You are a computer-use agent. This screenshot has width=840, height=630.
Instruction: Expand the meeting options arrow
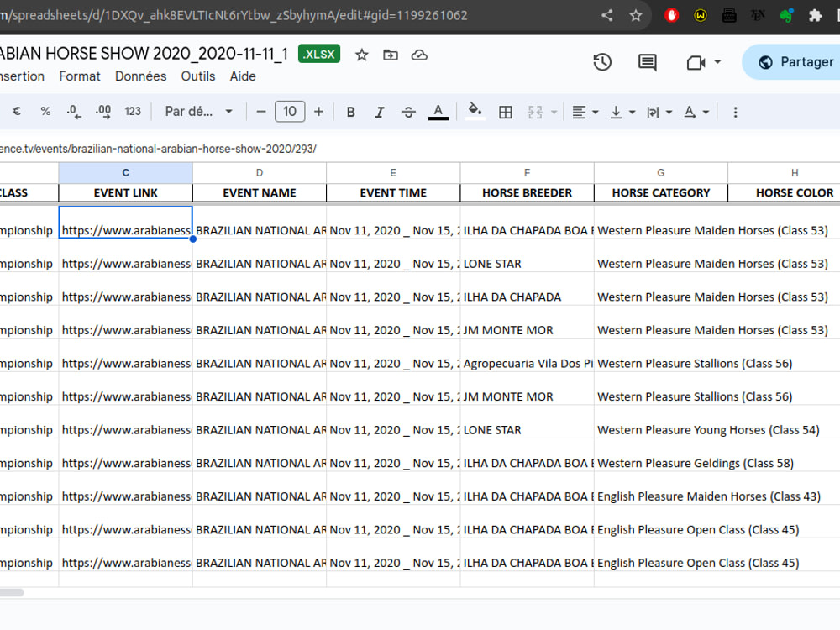[x=717, y=62]
